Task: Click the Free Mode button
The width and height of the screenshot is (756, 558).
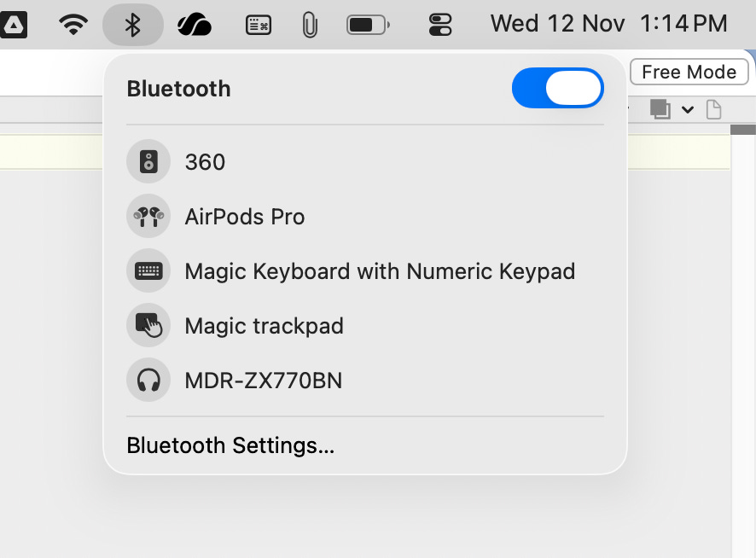Action: coord(689,72)
